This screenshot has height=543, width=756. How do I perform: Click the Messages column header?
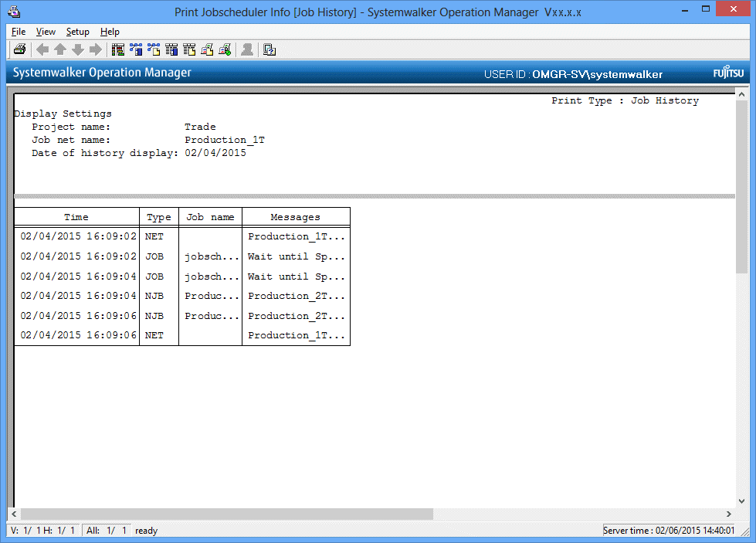[295, 217]
